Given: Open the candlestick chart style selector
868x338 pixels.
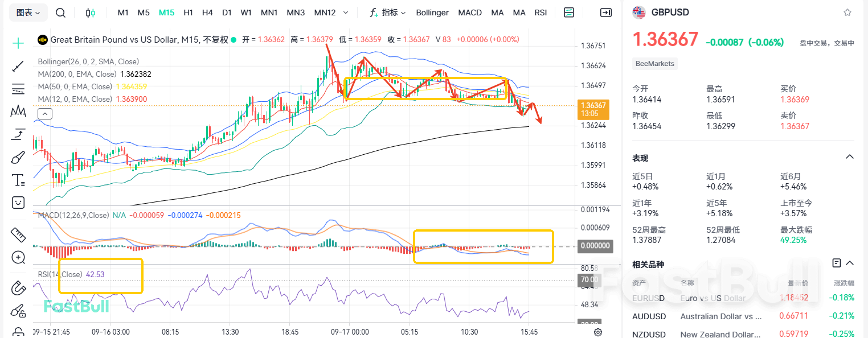Looking at the screenshot, I should [x=91, y=13].
